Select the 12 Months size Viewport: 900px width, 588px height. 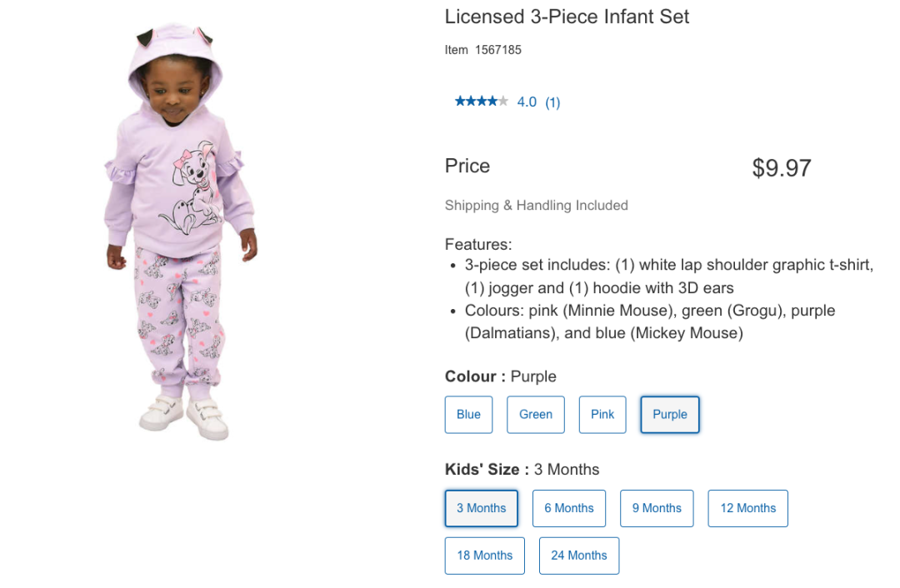point(748,508)
